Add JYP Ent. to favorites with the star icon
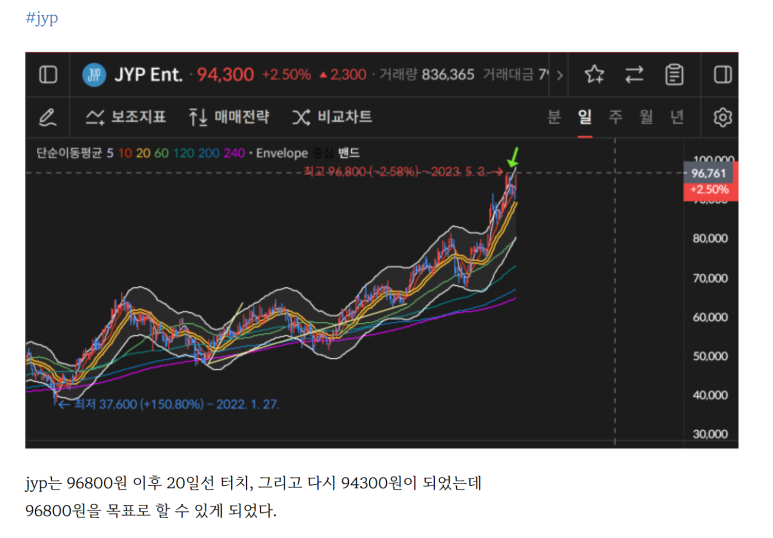The width and height of the screenshot is (773, 538). point(594,75)
